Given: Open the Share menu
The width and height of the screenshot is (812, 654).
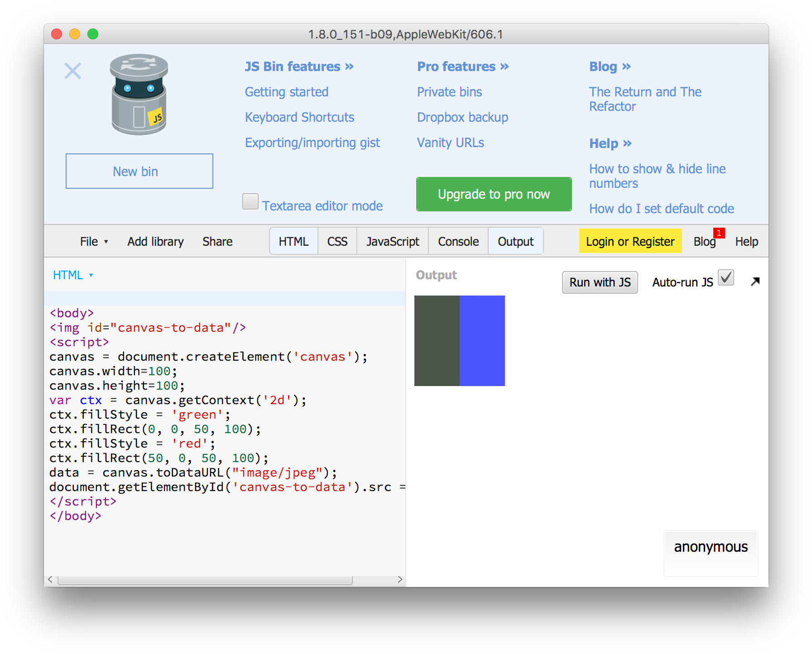Looking at the screenshot, I should [x=217, y=242].
